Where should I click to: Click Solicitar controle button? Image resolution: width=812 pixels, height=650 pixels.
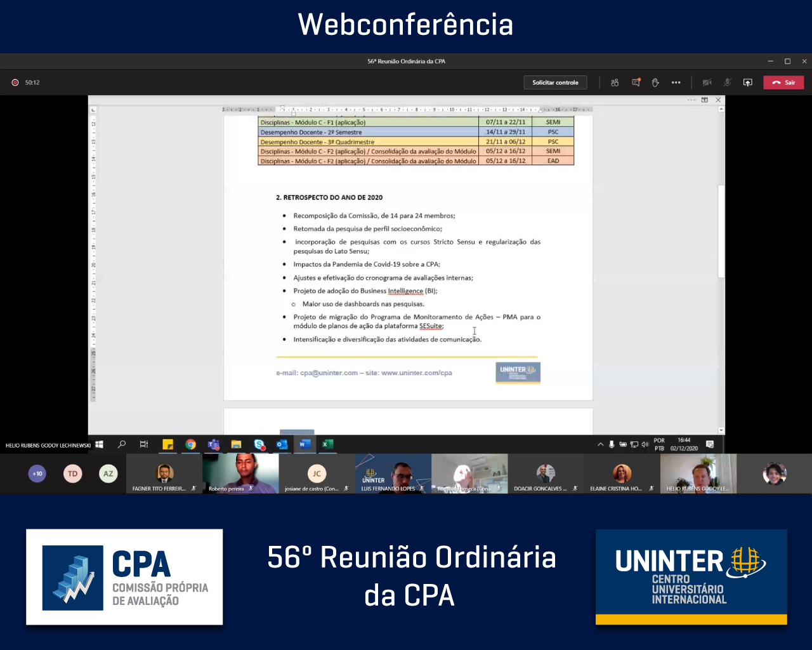pyautogui.click(x=555, y=83)
